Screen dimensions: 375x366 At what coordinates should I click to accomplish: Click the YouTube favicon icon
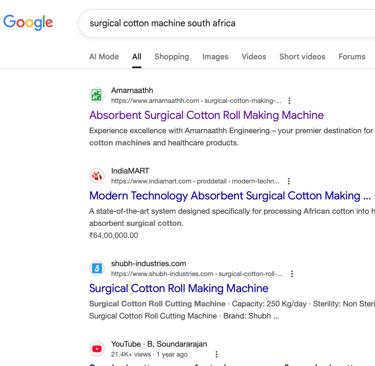[97, 349]
